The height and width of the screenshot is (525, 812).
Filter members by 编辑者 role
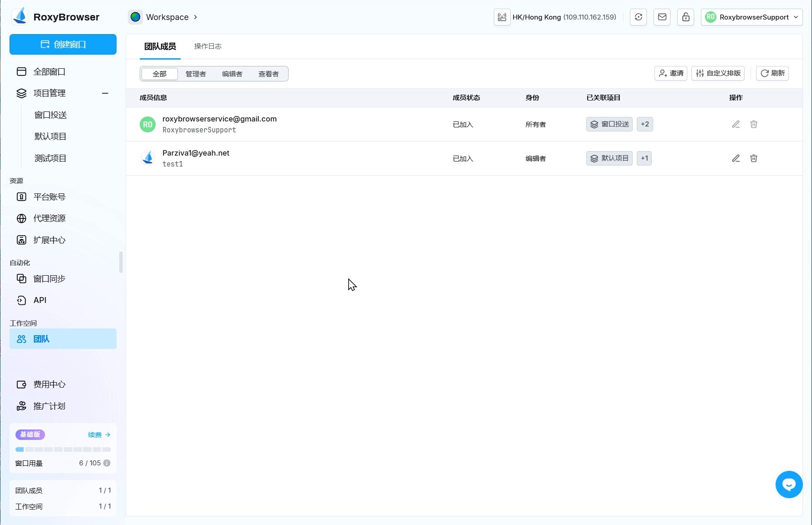tap(232, 74)
